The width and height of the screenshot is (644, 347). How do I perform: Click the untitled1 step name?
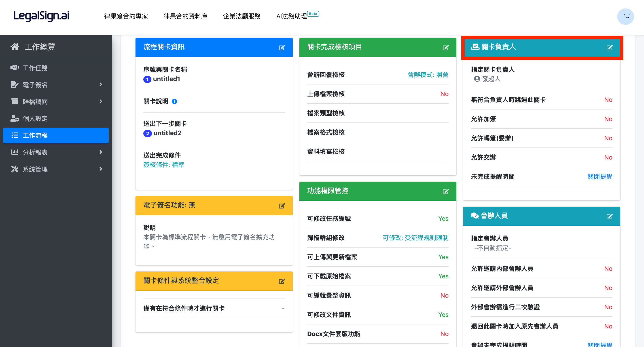(x=167, y=79)
